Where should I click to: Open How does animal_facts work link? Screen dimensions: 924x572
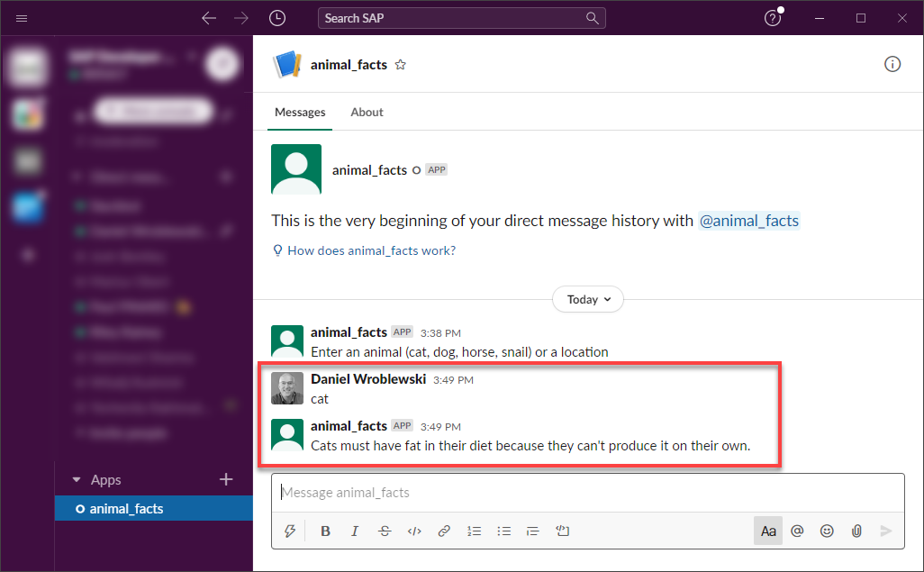(x=371, y=250)
